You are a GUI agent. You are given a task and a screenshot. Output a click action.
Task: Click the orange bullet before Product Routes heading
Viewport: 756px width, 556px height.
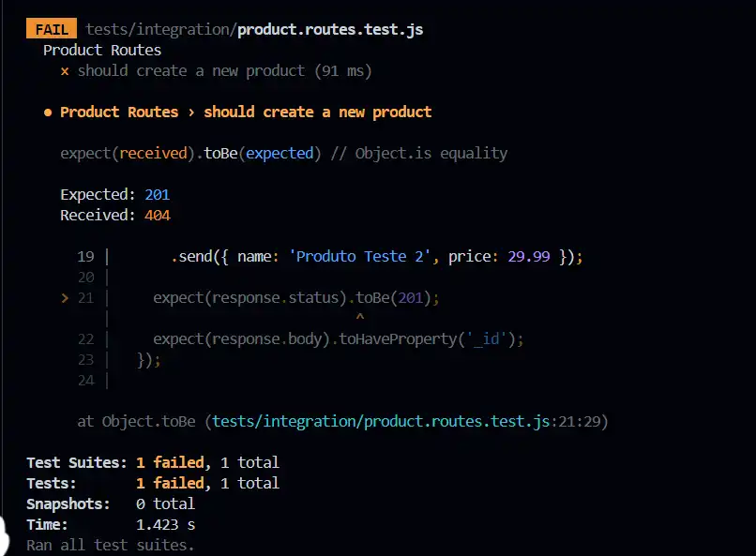coord(48,113)
